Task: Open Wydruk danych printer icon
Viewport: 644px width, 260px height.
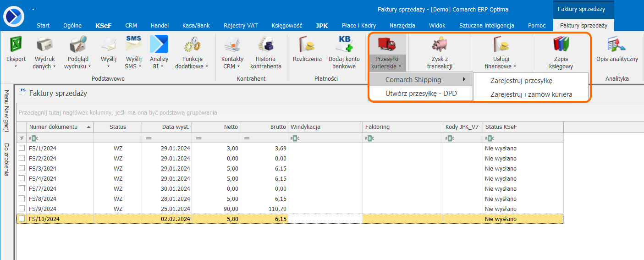Action: pyautogui.click(x=44, y=44)
